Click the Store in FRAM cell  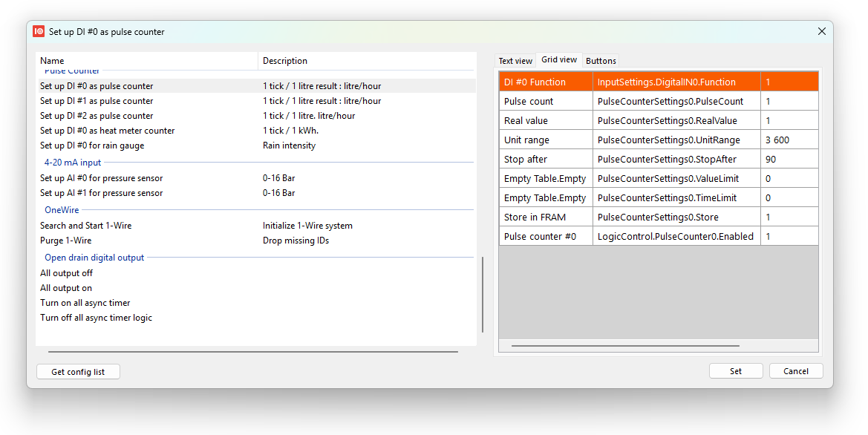click(x=546, y=218)
